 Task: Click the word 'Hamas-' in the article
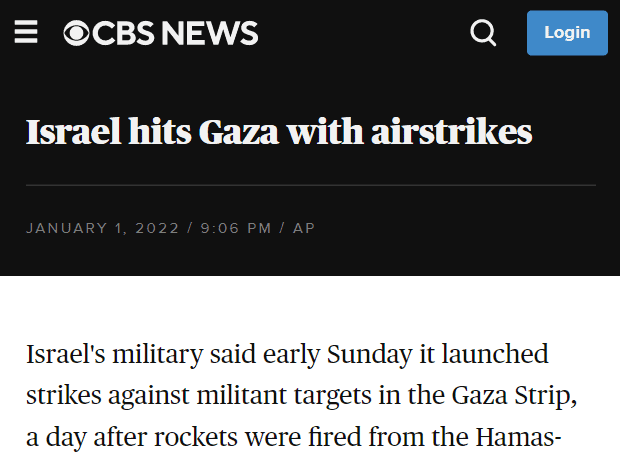coord(518,437)
